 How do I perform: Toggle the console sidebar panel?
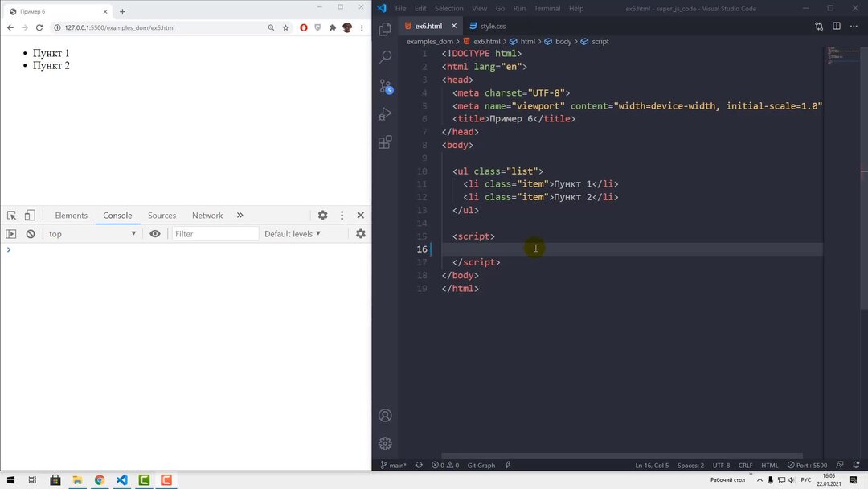11,234
